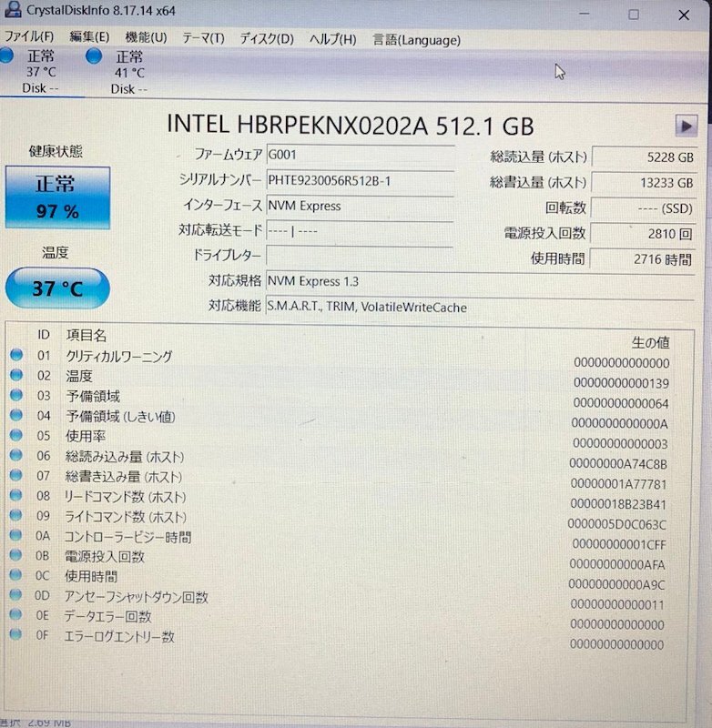
Task: Click the 生の値 column header
Action: (x=650, y=343)
